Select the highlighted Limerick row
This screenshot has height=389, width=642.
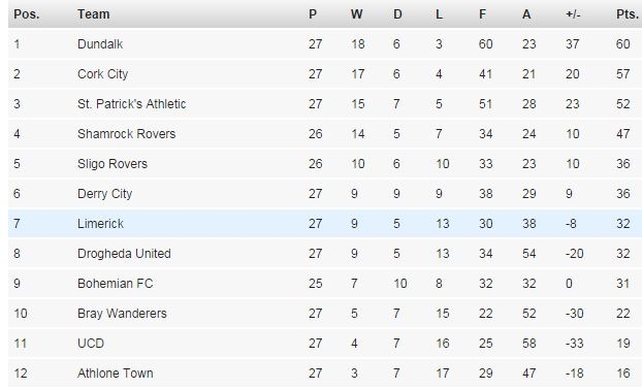pyautogui.click(x=325, y=224)
